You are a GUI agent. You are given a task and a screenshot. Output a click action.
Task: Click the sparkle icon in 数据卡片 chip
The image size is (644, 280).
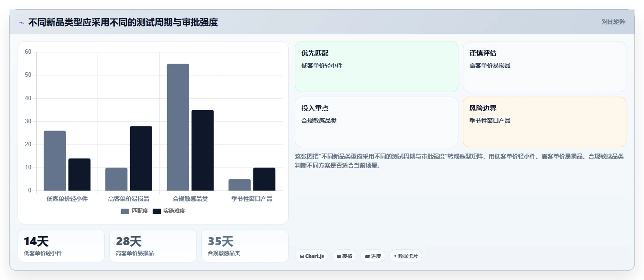(x=395, y=256)
